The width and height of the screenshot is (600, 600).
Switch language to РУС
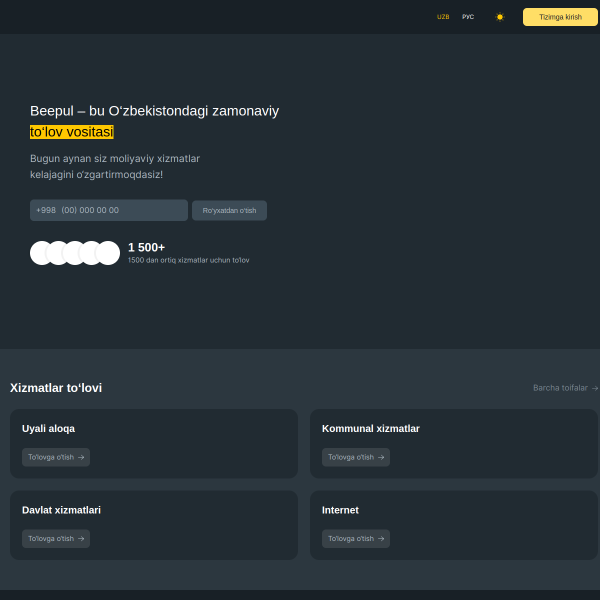(x=468, y=17)
